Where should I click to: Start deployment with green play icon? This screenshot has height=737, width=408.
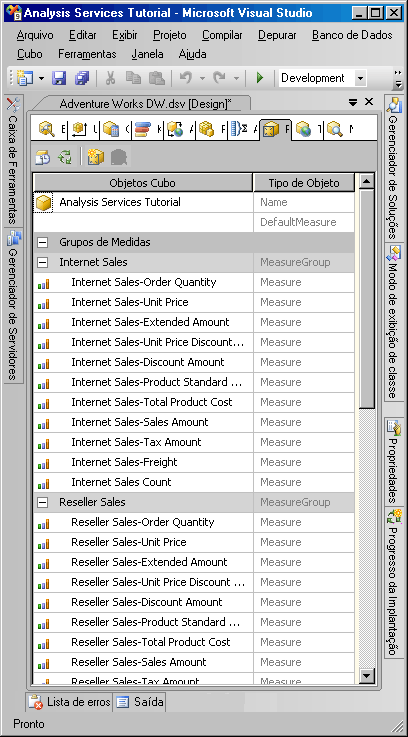[259, 78]
